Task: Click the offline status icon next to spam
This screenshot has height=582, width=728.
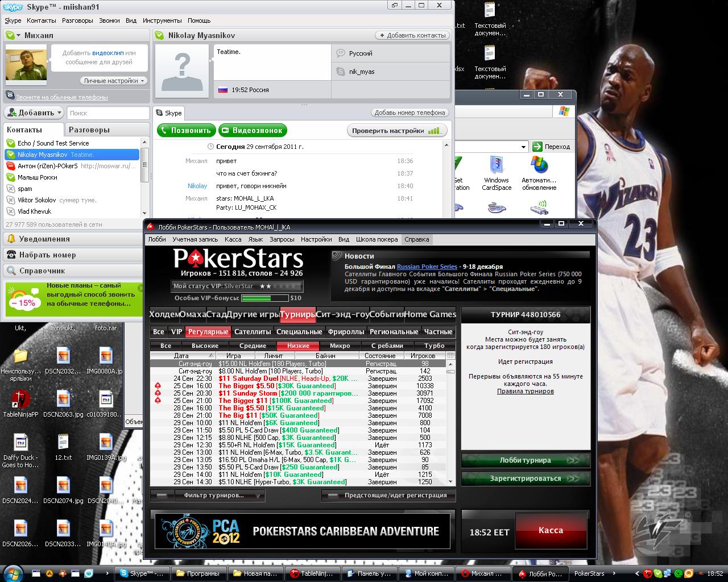Action: [x=11, y=189]
